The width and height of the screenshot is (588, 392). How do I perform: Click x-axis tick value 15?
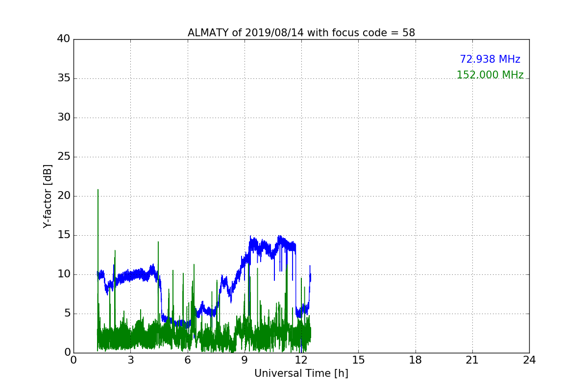[358, 360]
